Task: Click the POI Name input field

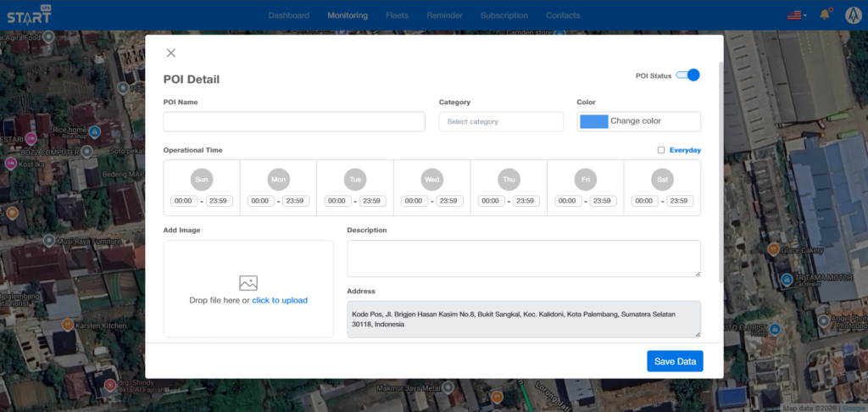Action: (294, 122)
